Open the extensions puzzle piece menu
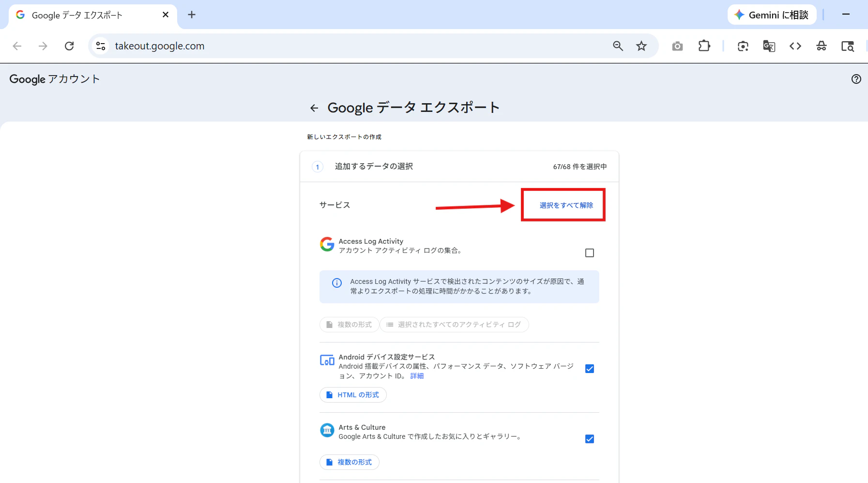This screenshot has width=868, height=483. coord(704,46)
